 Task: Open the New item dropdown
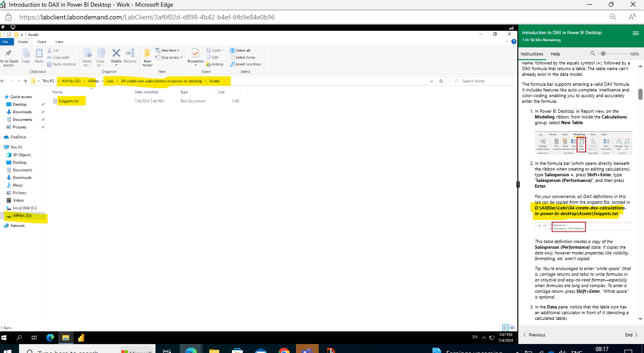tap(168, 50)
